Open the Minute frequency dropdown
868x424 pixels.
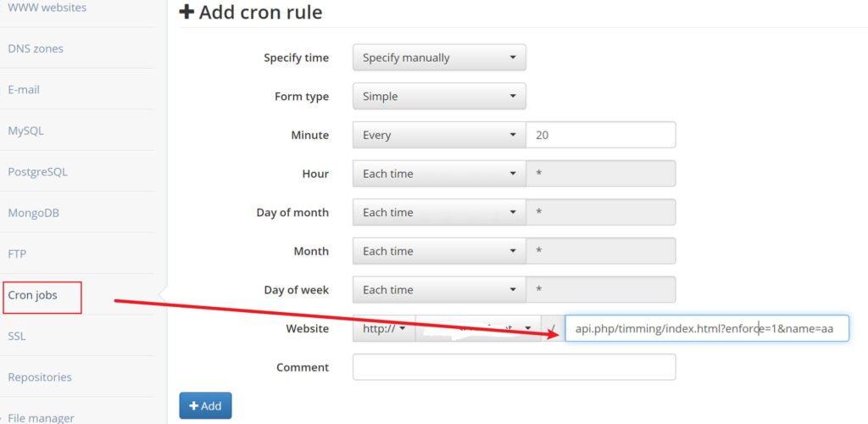pyautogui.click(x=439, y=135)
